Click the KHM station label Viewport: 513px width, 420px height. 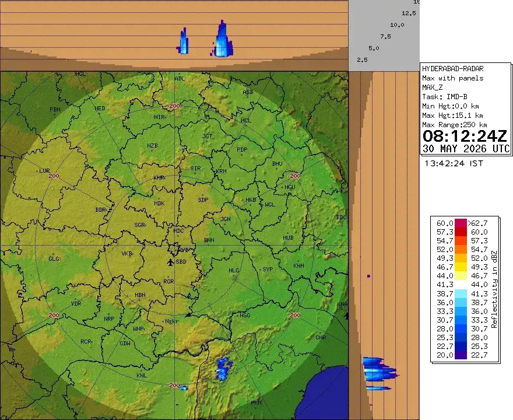(x=298, y=266)
